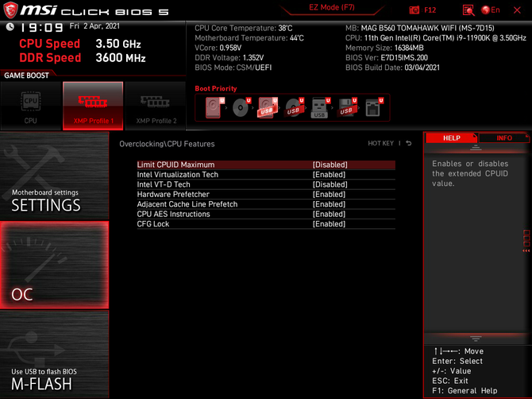Change Adjacent Cache Line Prefetch [Enabled] value
The height and width of the screenshot is (399, 532).
click(x=329, y=204)
